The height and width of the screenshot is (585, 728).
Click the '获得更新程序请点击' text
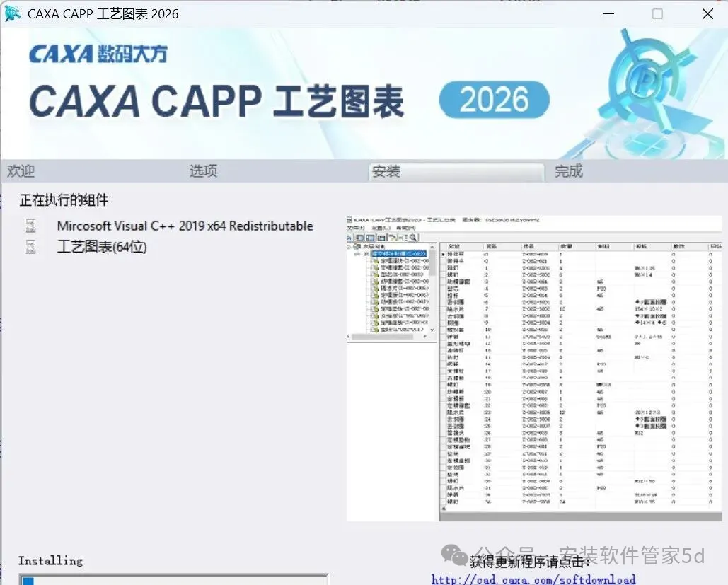tap(529, 562)
